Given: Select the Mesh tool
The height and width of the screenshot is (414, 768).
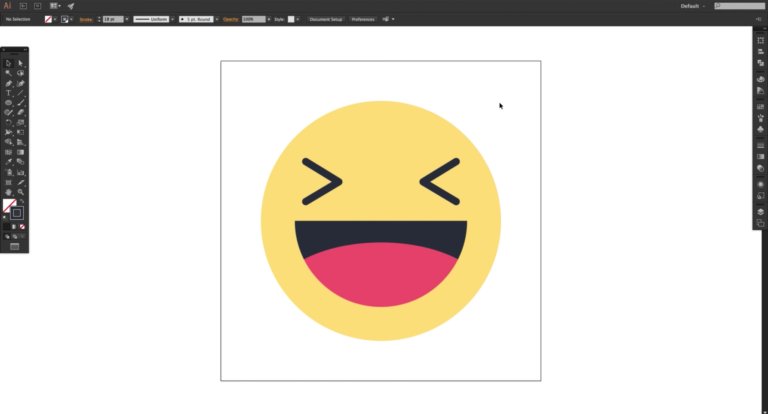Looking at the screenshot, I should click(x=8, y=152).
